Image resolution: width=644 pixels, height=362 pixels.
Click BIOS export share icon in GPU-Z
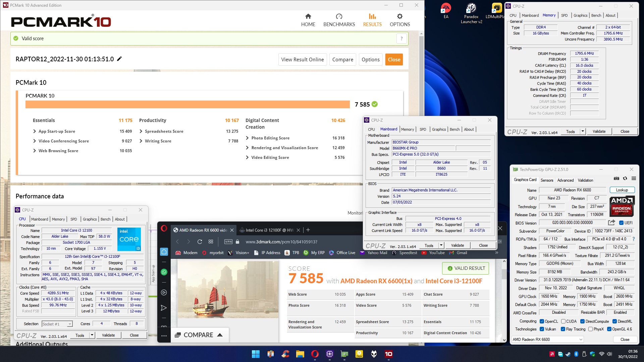[x=611, y=223]
